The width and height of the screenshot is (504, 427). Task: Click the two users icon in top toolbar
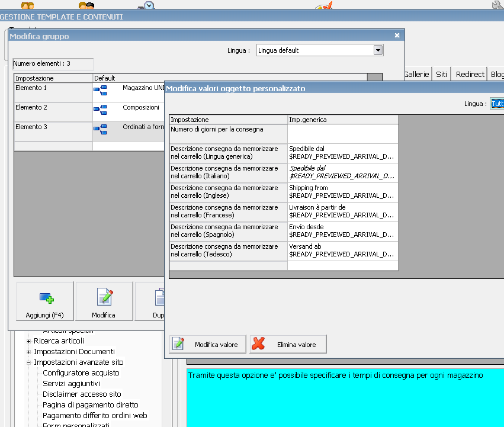[27, 5]
